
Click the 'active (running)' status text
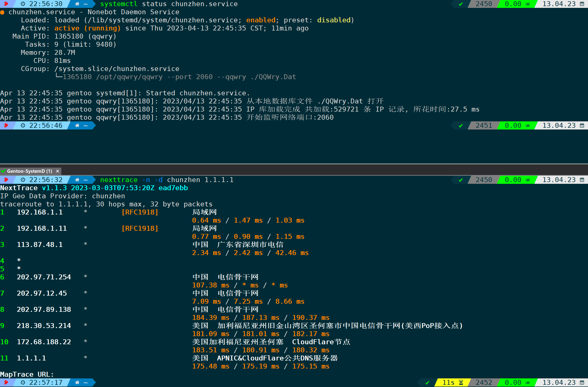click(87, 28)
